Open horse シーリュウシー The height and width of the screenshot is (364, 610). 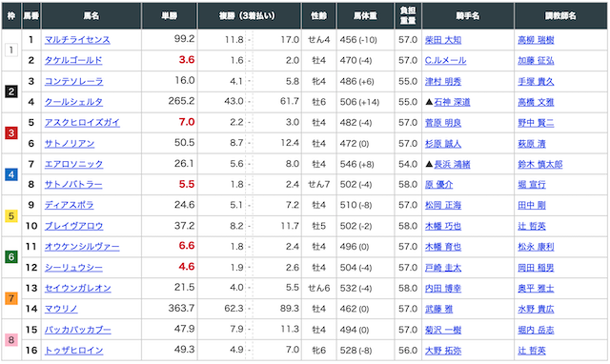coord(73,268)
